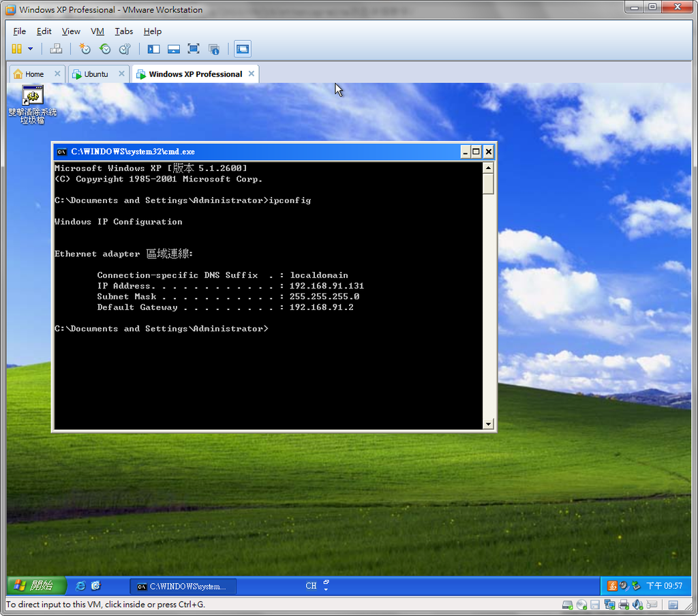Viewport: 698px width, 616px height.
Task: Take a snapshot of this virtual machine
Action: 85,49
